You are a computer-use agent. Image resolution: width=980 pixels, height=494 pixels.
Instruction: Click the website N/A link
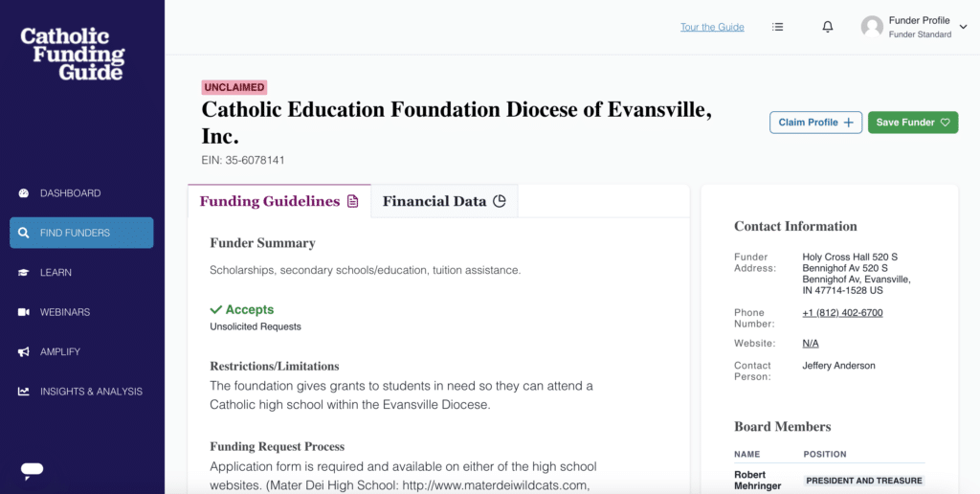coord(811,344)
